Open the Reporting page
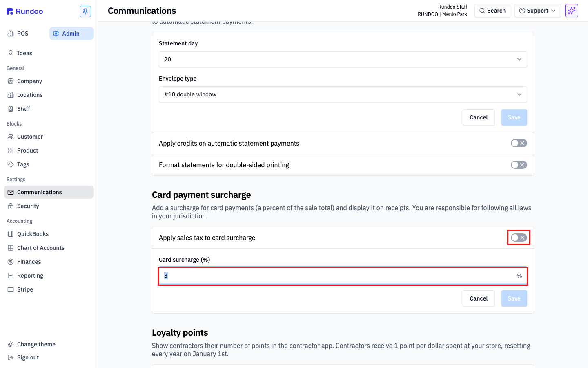The height and width of the screenshot is (368, 588). pos(49,276)
